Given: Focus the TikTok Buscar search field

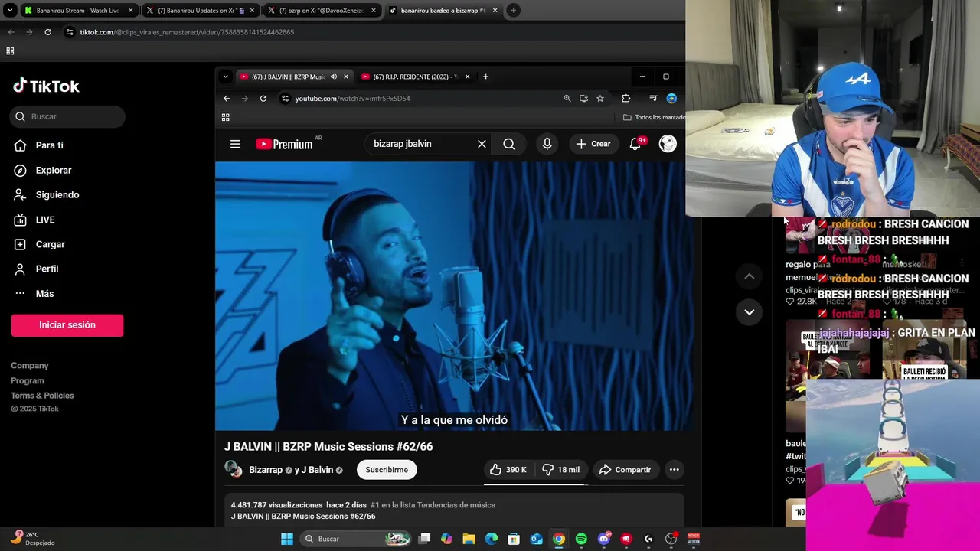Looking at the screenshot, I should click(x=67, y=116).
